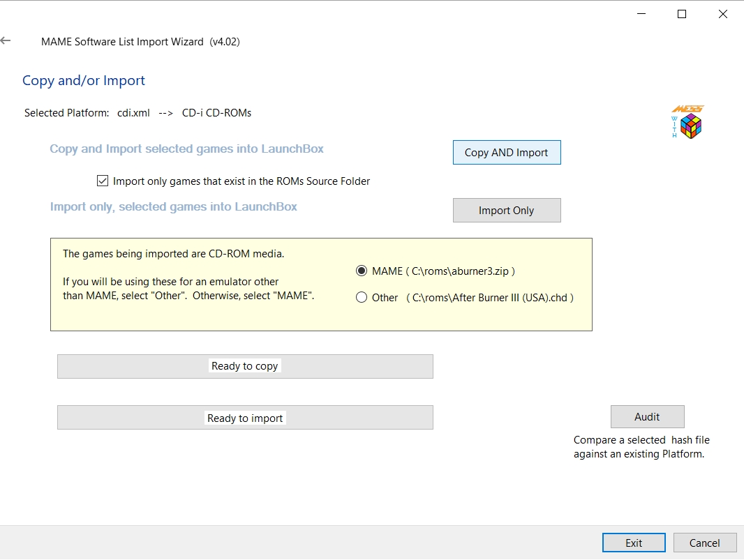Click the Exit button
Viewport: 744px width, 560px height.
(634, 543)
